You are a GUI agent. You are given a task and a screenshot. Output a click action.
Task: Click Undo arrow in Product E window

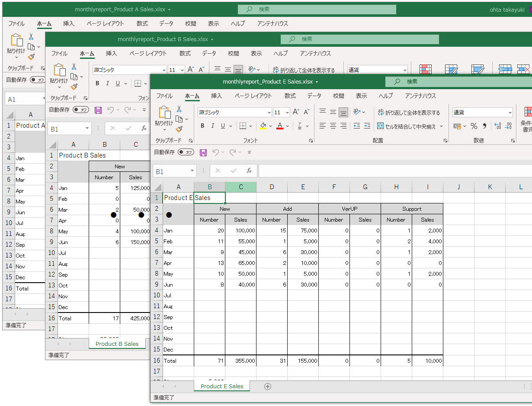[215, 152]
